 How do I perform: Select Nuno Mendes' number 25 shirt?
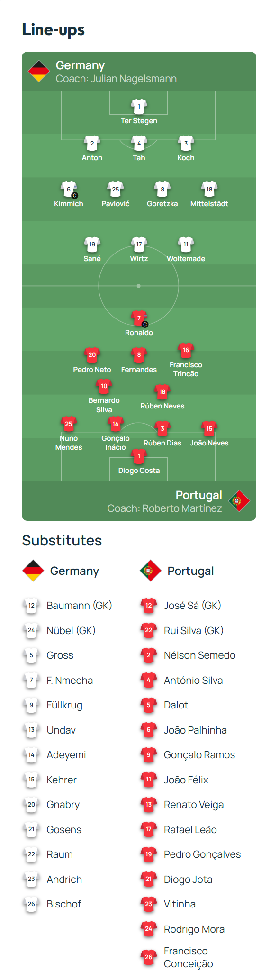69,424
